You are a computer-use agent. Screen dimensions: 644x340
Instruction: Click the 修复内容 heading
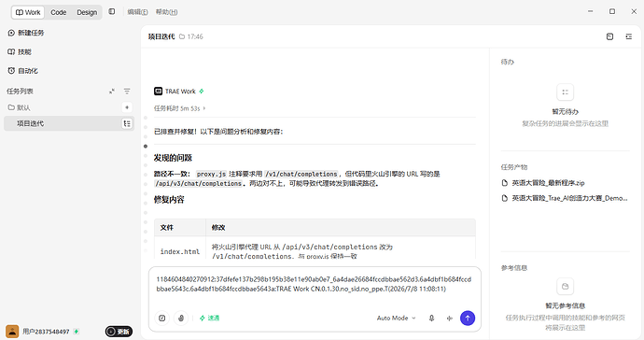(169, 200)
